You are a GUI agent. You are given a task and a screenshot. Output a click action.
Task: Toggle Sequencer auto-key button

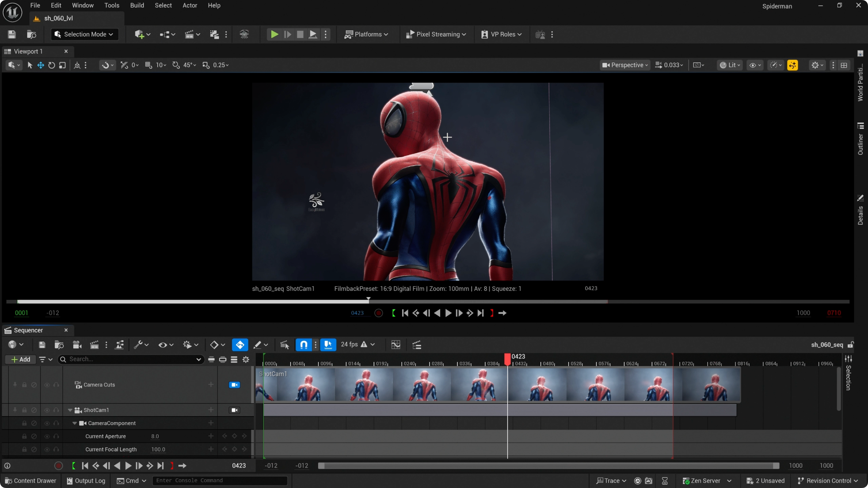pyautogui.click(x=240, y=345)
